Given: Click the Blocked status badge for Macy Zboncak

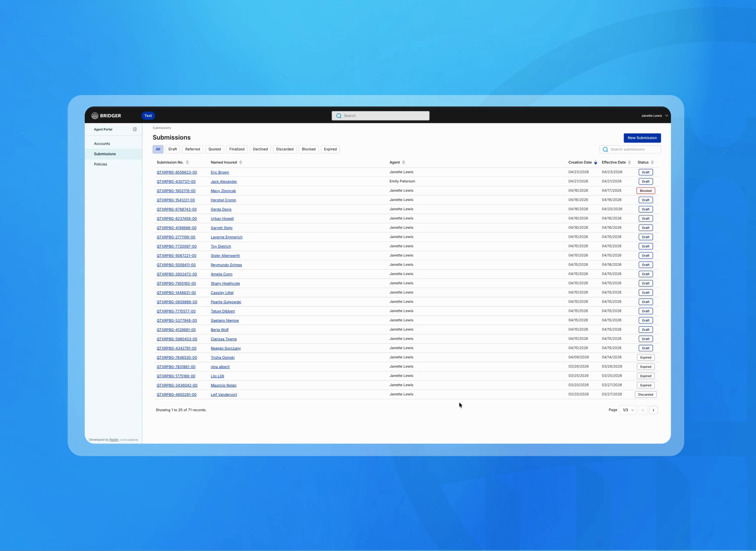Looking at the screenshot, I should (x=645, y=191).
